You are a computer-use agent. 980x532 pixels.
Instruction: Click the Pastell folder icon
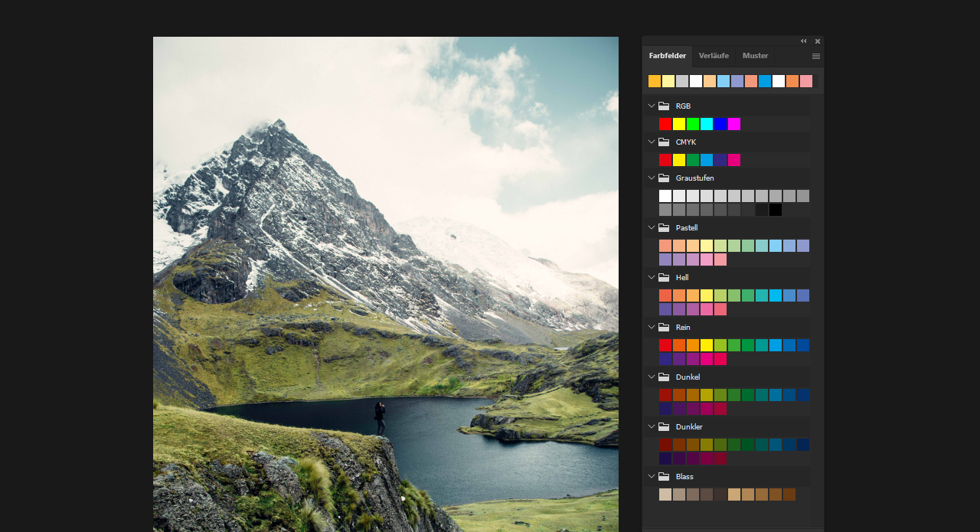[664, 228]
